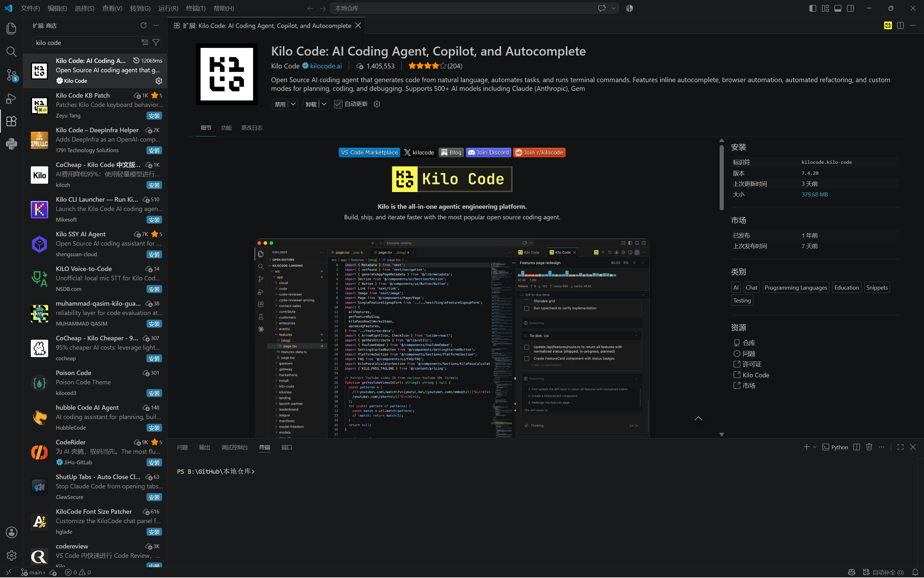This screenshot has width=924, height=578.
Task: Click the manage gear on Kilo Code list item
Action: click(x=159, y=81)
